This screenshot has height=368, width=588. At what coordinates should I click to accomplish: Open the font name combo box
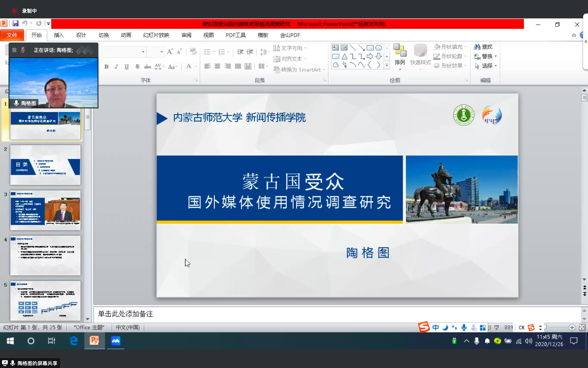(x=124, y=52)
